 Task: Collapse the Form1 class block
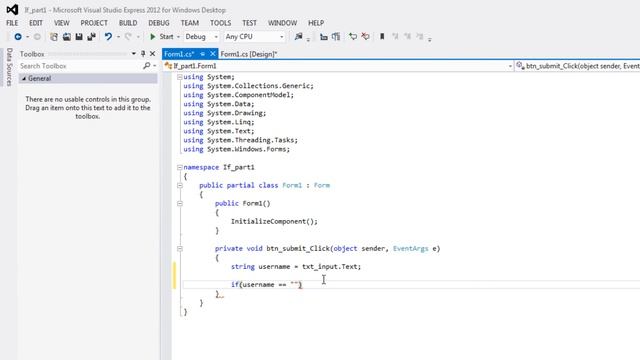(x=180, y=185)
